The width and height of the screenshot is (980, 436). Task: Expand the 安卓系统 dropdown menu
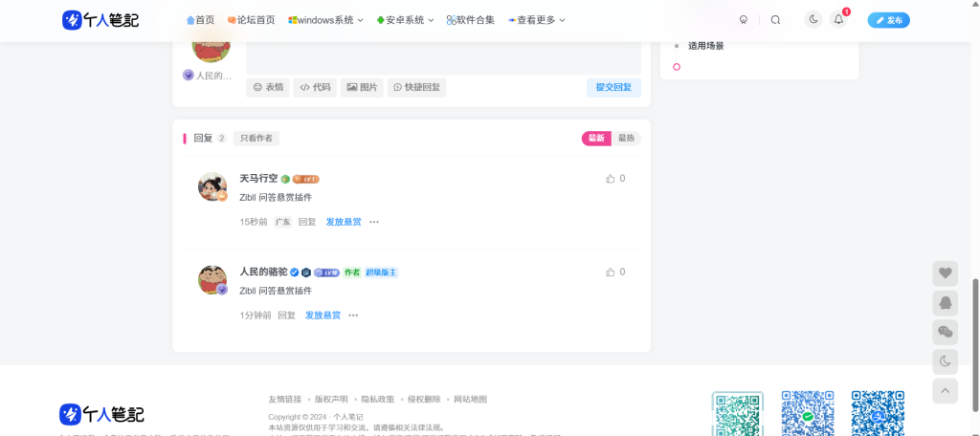[x=406, y=20]
